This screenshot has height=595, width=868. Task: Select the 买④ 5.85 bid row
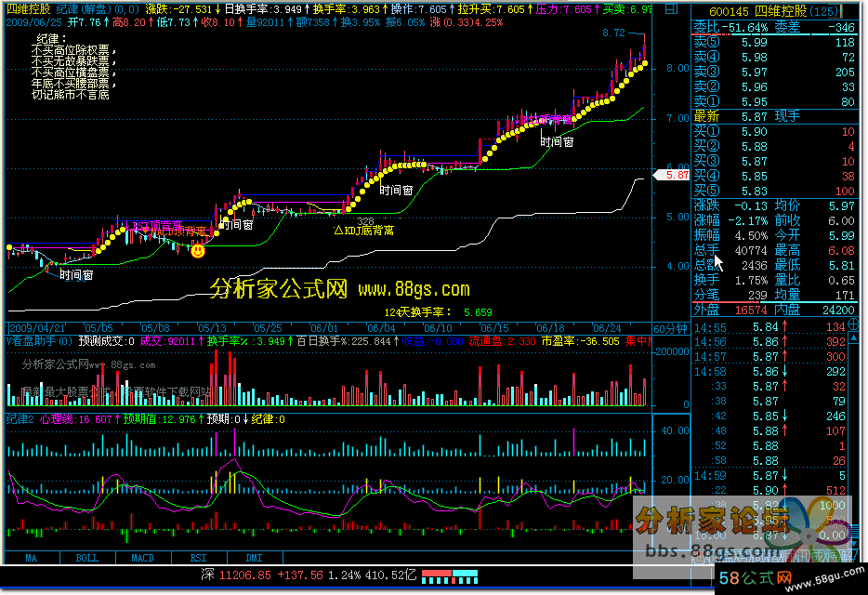(x=774, y=176)
